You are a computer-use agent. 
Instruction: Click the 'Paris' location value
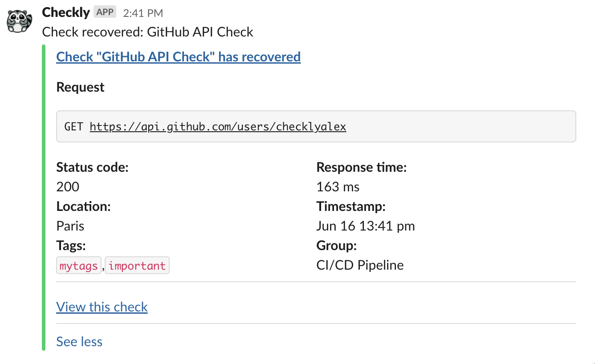point(70,226)
